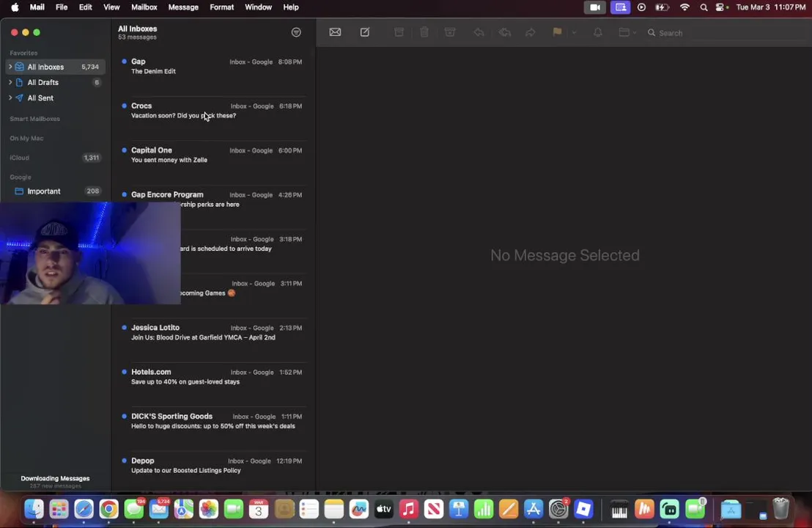Open the Important folder under Google
This screenshot has width=812, height=528.
56,191
